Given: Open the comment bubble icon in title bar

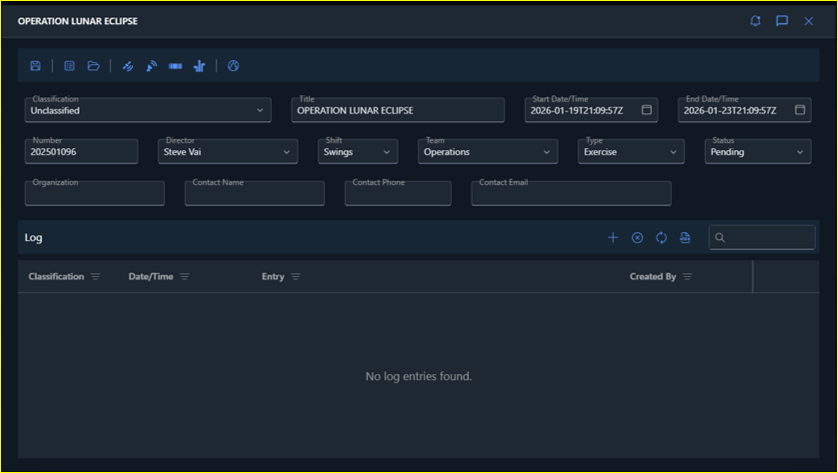Looking at the screenshot, I should [x=782, y=21].
